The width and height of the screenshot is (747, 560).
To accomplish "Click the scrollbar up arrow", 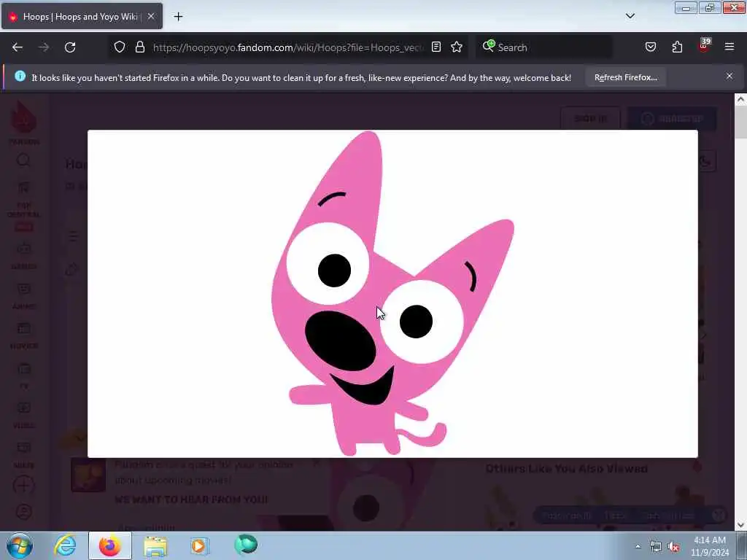I will coord(740,99).
